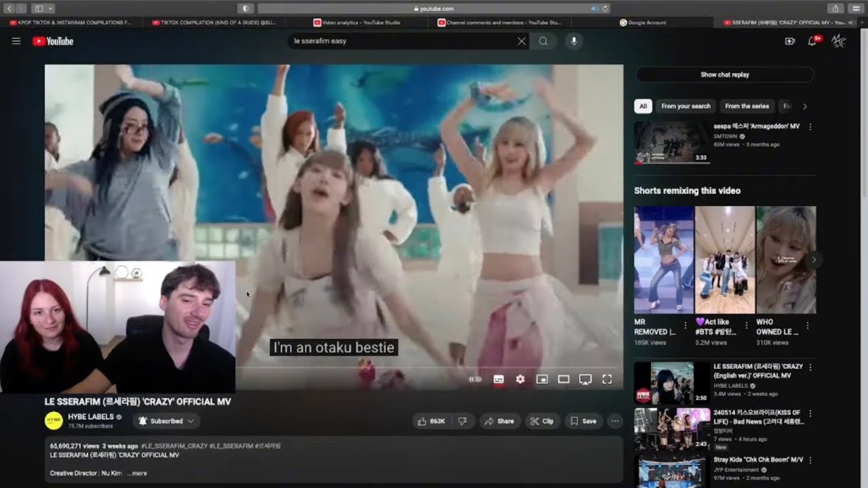Open the WHO OWNED LE short
Screen dimensions: 868x488
786,260
